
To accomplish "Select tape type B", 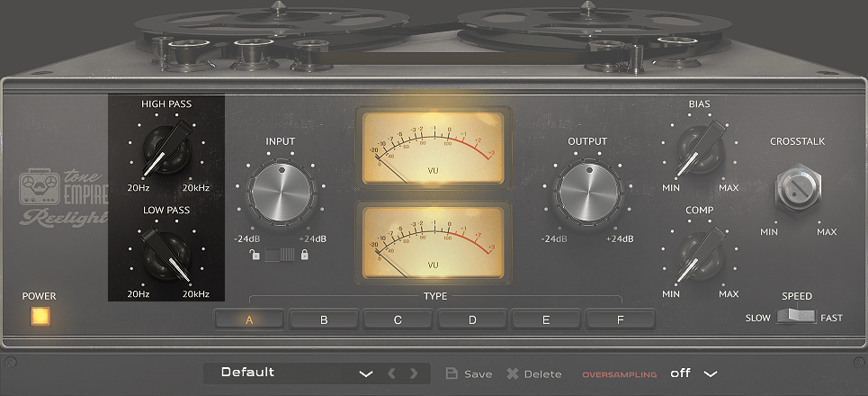I will click(x=324, y=319).
